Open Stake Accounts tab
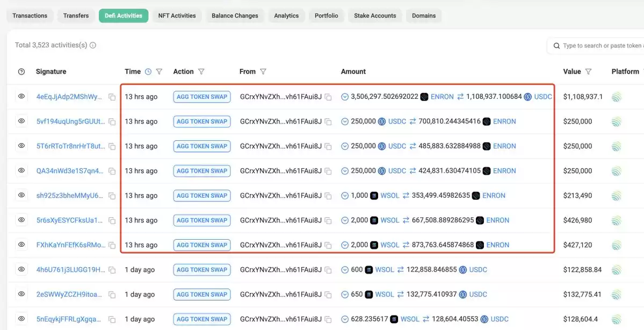The width and height of the screenshot is (644, 330). (375, 16)
